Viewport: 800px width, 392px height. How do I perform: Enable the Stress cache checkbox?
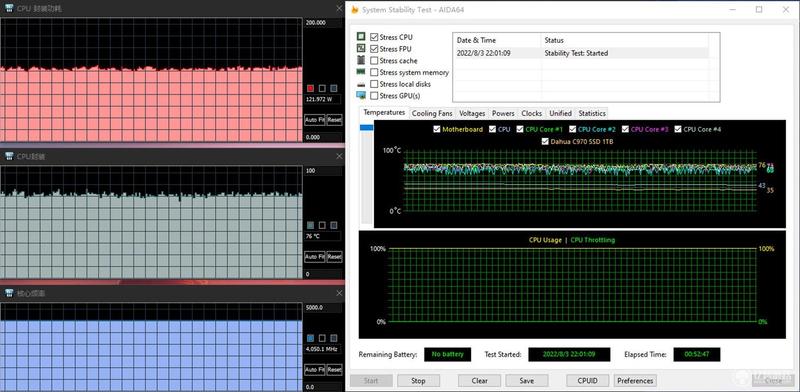click(x=374, y=61)
